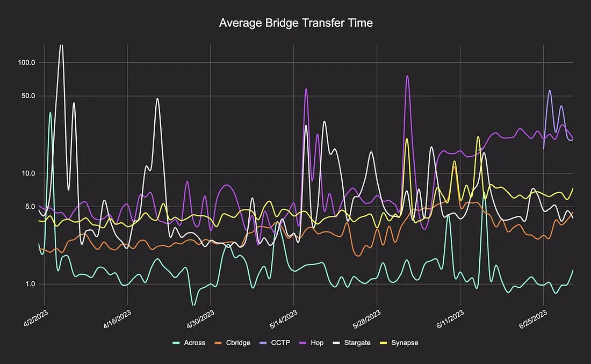Toggle the CCTP legend label
The height and width of the screenshot is (364, 591).
tap(280, 343)
